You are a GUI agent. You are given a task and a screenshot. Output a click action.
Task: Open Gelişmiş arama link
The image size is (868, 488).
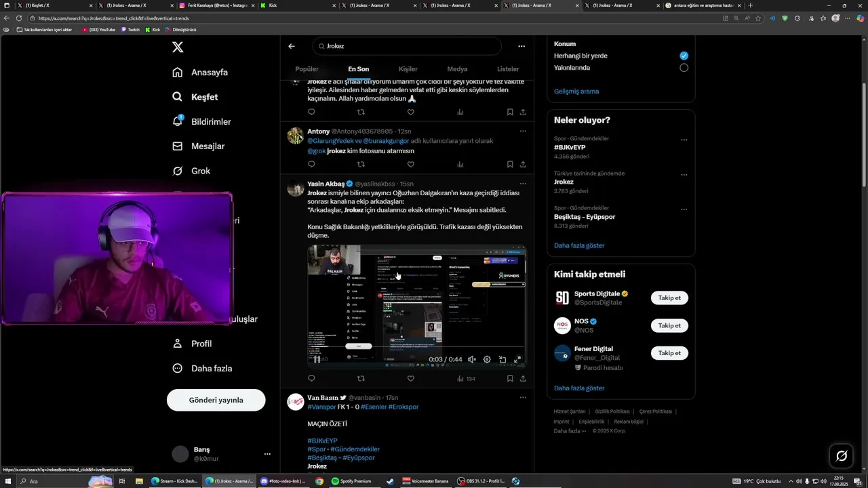(576, 91)
